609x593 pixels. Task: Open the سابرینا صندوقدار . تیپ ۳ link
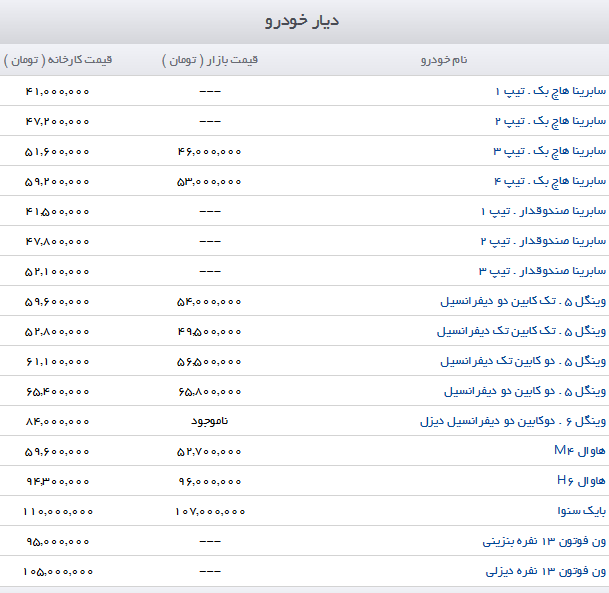pos(542,271)
